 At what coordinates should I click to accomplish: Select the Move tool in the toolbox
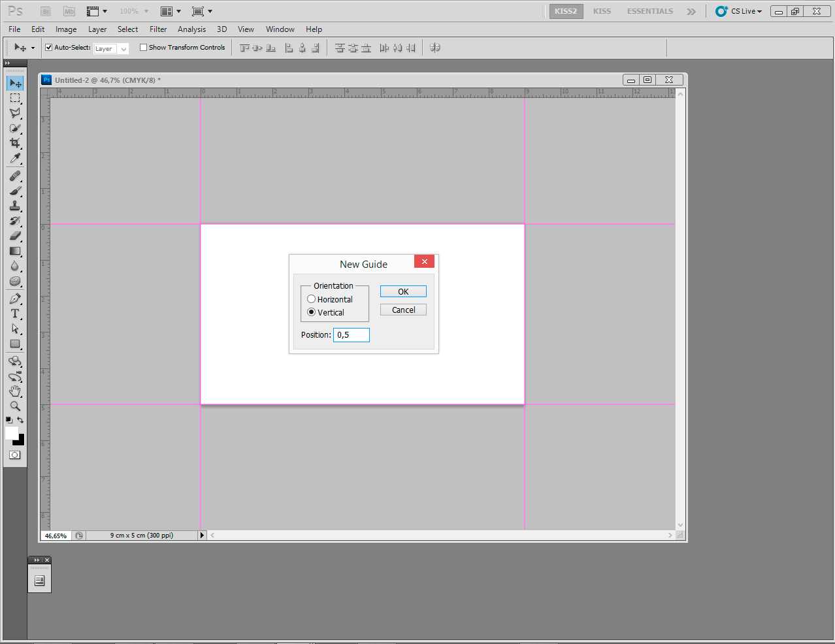pos(15,83)
